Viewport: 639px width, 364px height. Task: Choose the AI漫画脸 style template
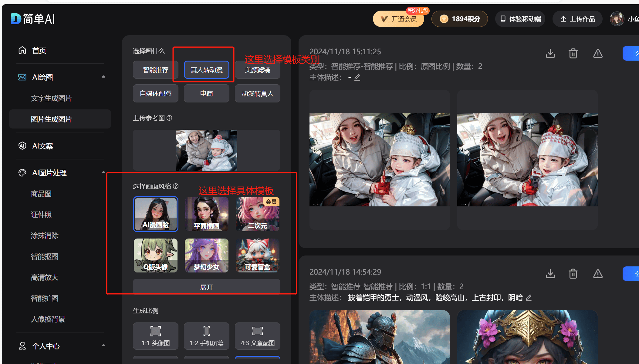point(156,214)
